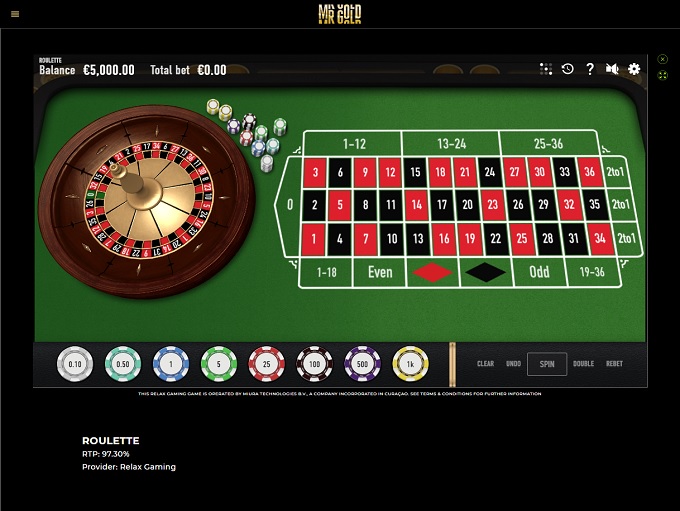Close the game with the green X icon
The width and height of the screenshot is (680, 511).
(662, 59)
